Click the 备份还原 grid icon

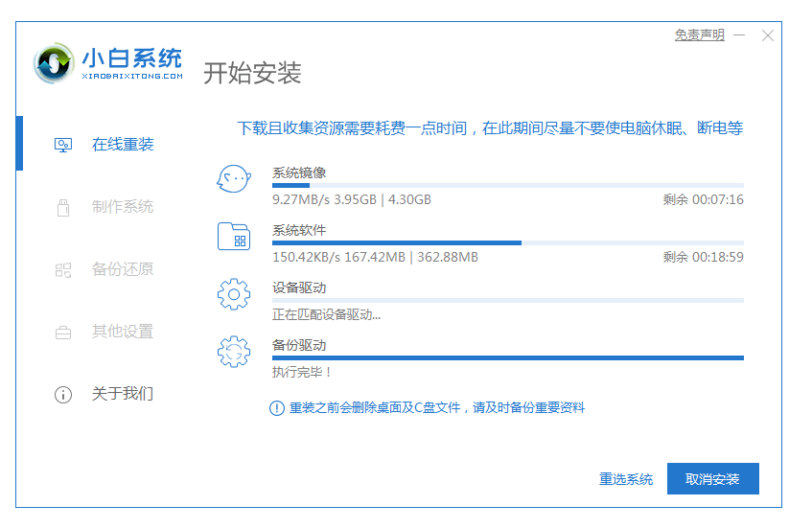(63, 269)
